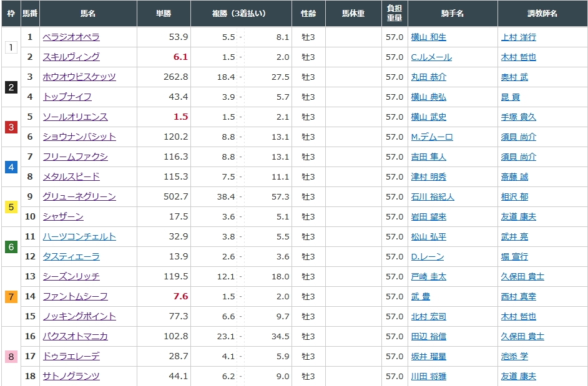This screenshot has height=386, width=588.
Task: Click the yellow frame 5 badge
Action: 11,207
